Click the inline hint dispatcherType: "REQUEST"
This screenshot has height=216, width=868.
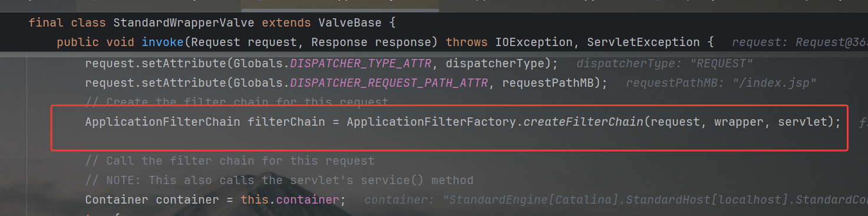click(x=665, y=63)
